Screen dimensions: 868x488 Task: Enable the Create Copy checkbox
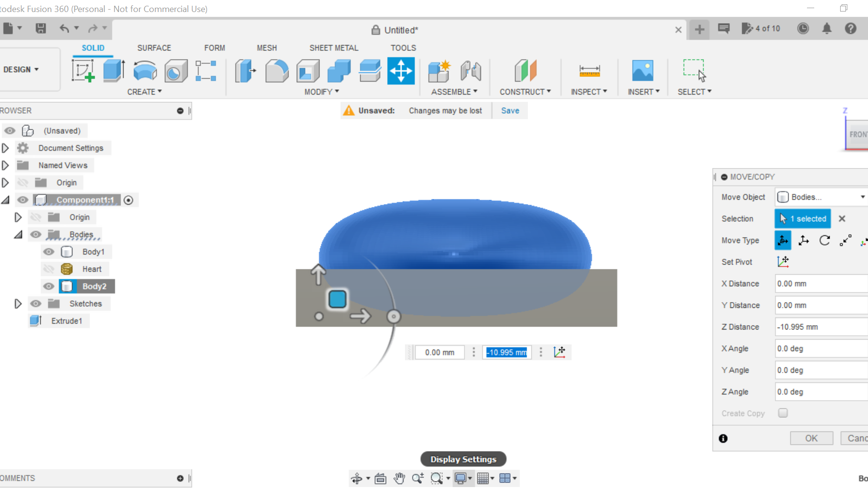click(783, 413)
